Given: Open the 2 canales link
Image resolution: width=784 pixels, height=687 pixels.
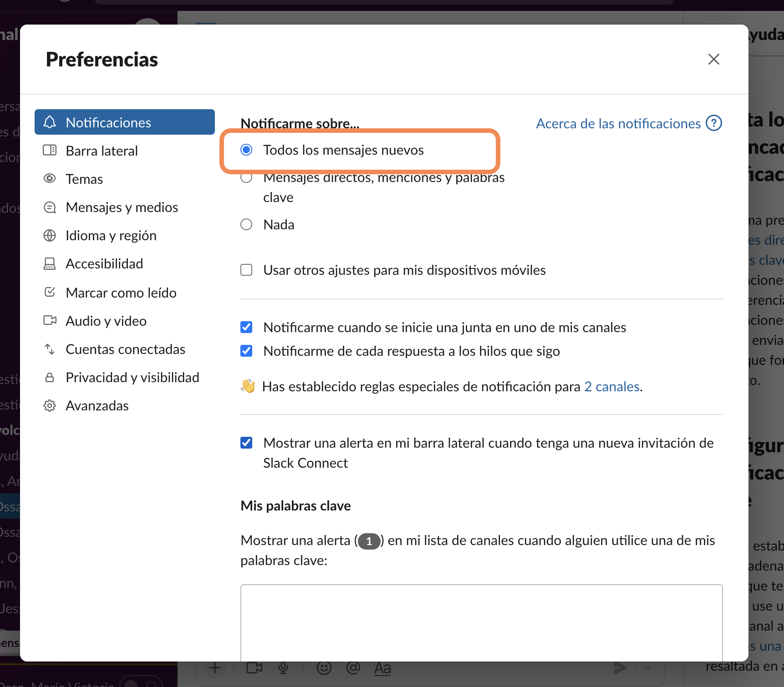Looking at the screenshot, I should coord(612,386).
